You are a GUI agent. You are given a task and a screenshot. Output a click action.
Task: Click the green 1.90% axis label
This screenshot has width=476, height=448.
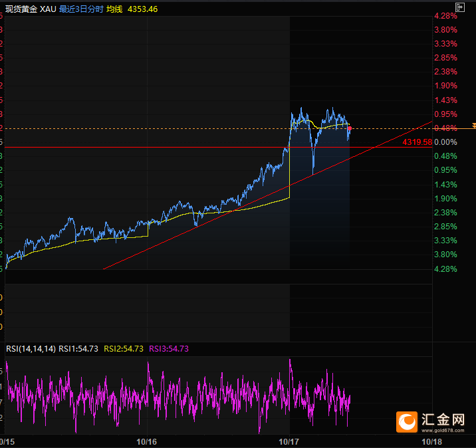(x=445, y=199)
